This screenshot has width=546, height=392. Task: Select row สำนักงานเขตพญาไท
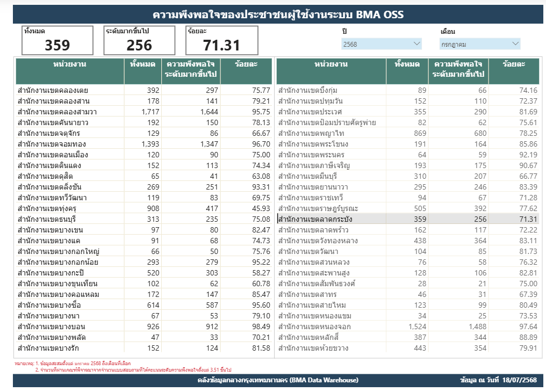(x=408, y=134)
